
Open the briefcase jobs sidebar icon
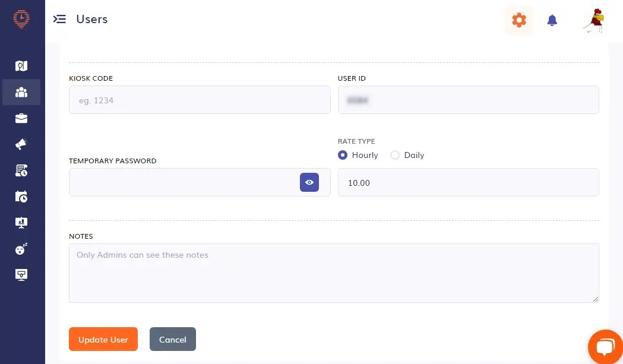point(21,118)
